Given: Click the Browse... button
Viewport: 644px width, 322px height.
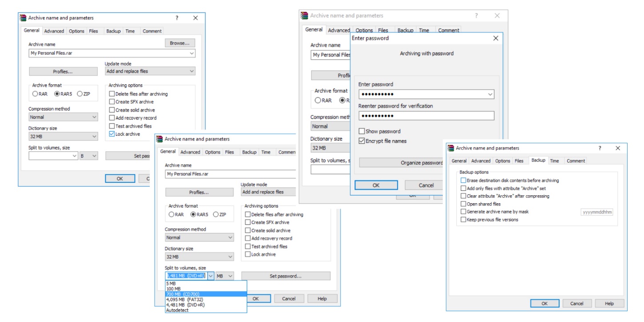Looking at the screenshot, I should (180, 43).
